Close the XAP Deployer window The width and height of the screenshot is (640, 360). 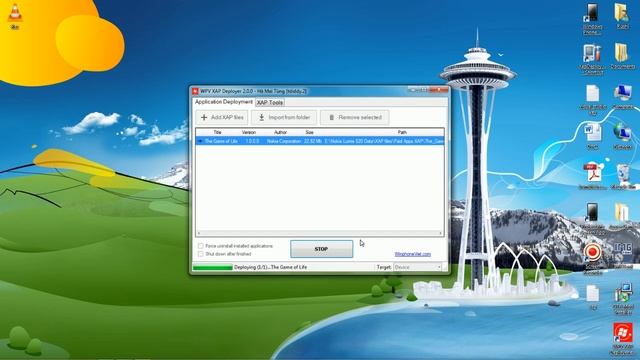[440, 90]
